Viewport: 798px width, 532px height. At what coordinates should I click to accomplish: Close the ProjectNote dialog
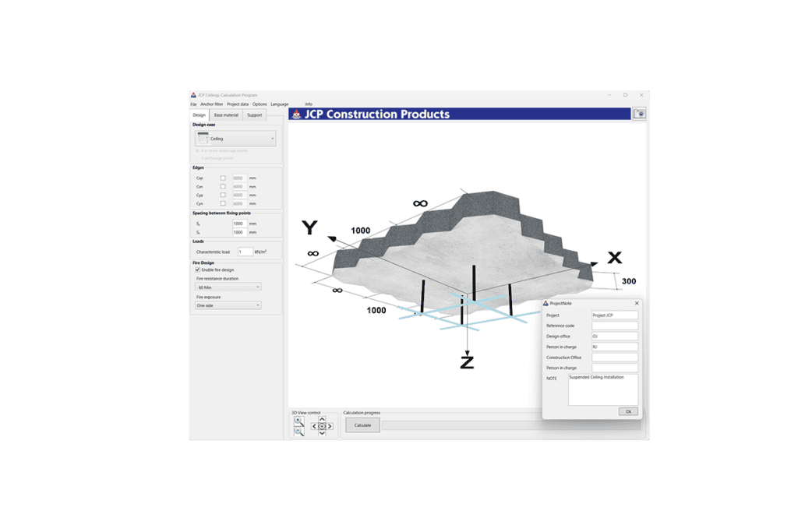[x=636, y=303]
